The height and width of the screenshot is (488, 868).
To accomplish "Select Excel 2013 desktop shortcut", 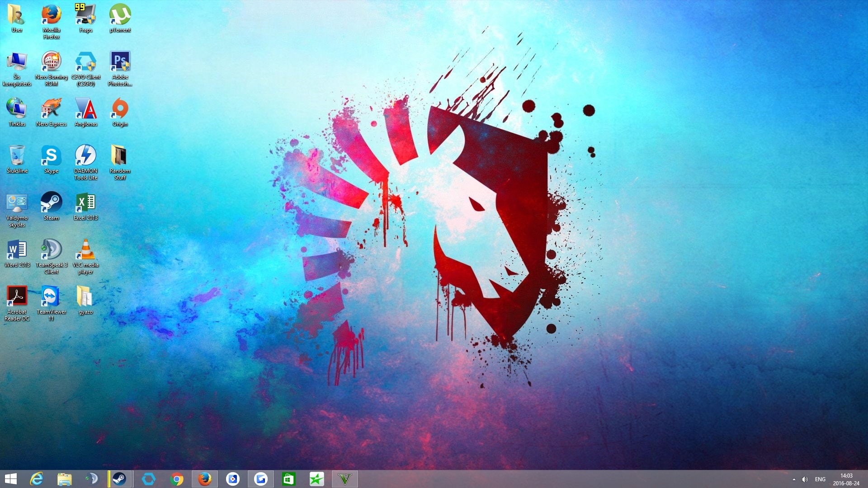I will click(85, 202).
